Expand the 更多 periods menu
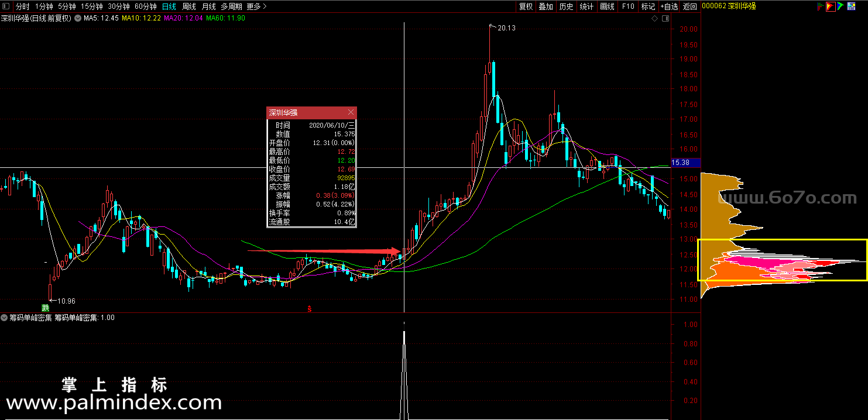This screenshot has width=868, height=420. (x=256, y=6)
